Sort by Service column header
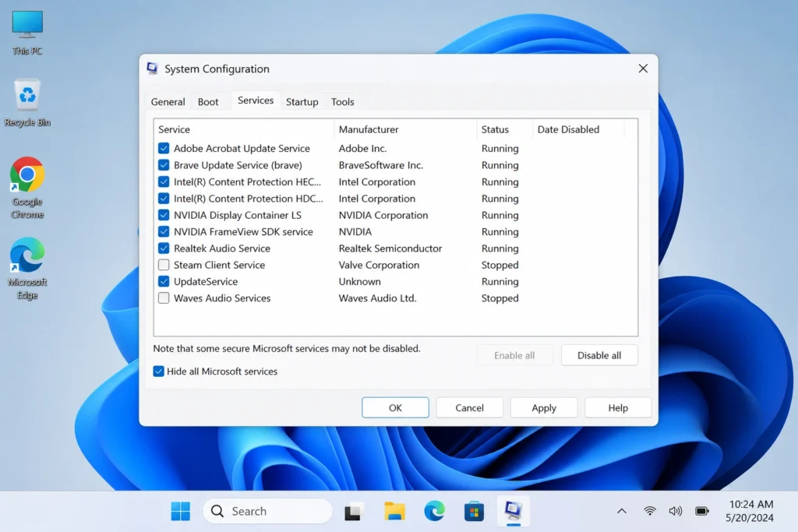 coord(244,129)
